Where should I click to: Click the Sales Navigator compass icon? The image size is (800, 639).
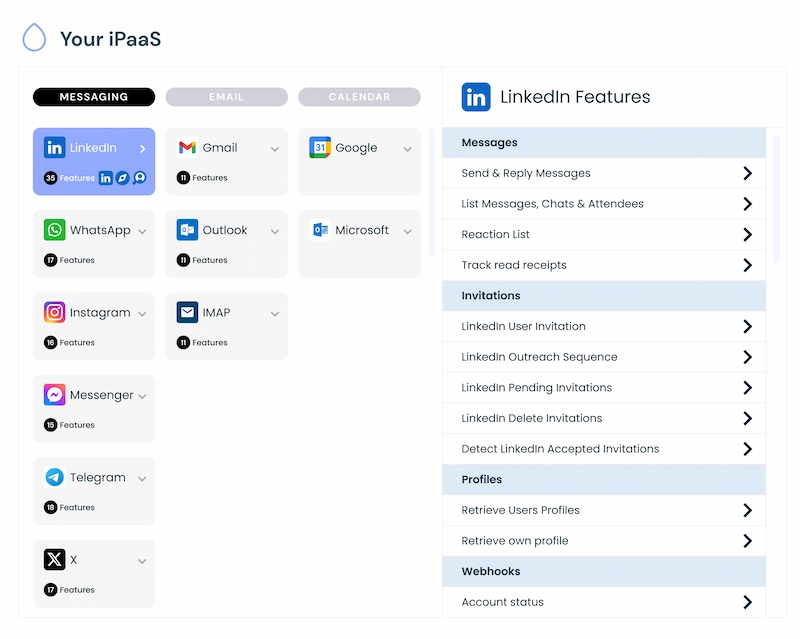(123, 178)
